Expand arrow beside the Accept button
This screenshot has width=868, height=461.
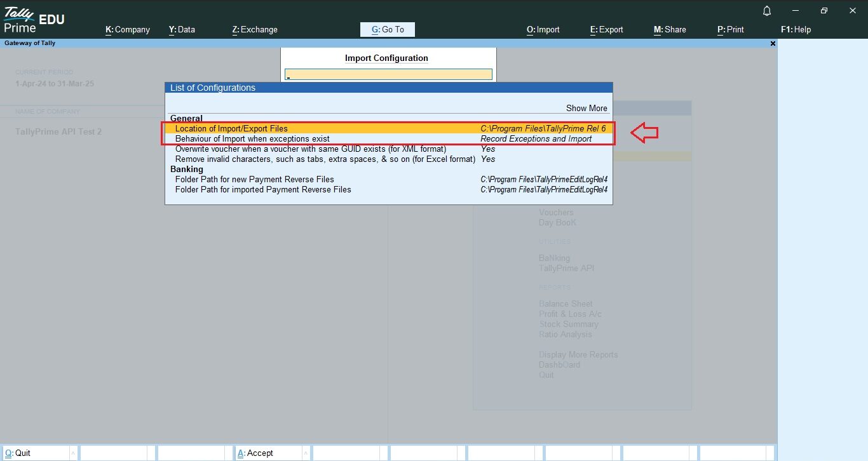306,453
